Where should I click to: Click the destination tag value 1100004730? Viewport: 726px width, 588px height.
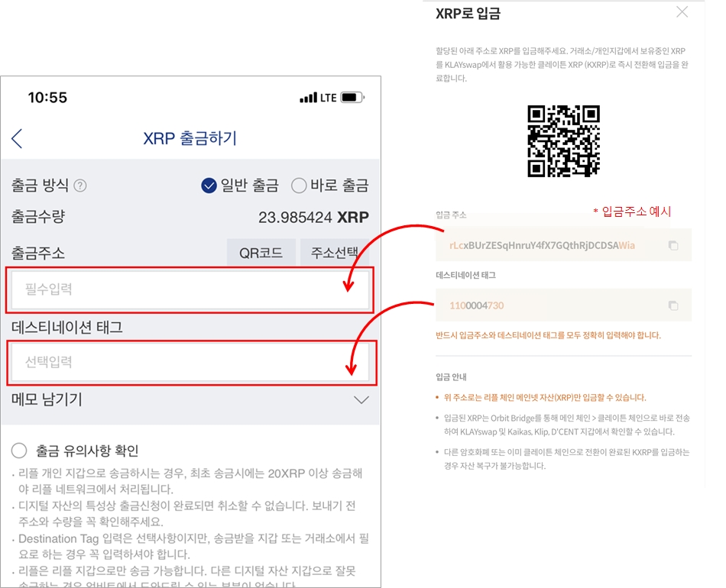pos(476,305)
